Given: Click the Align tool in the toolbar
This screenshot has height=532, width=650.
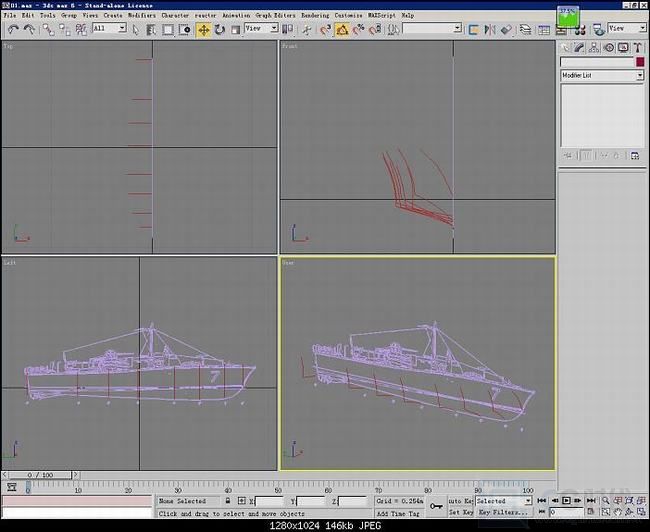Looking at the screenshot, I should pyautogui.click(x=506, y=29).
